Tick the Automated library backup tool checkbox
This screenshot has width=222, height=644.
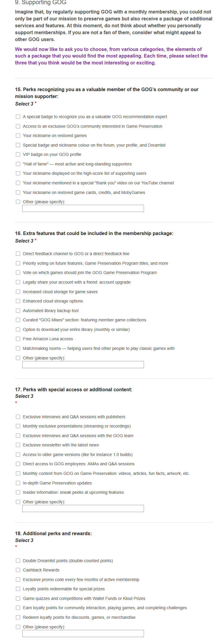18,311
